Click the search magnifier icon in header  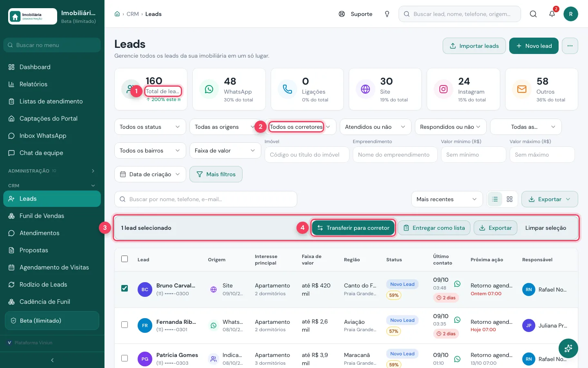(533, 14)
